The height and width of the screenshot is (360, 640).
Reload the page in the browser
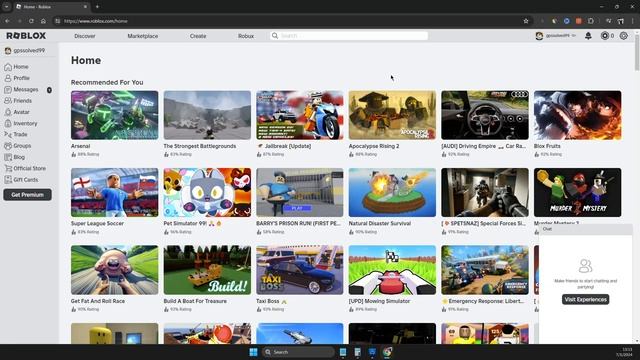[x=31, y=21]
